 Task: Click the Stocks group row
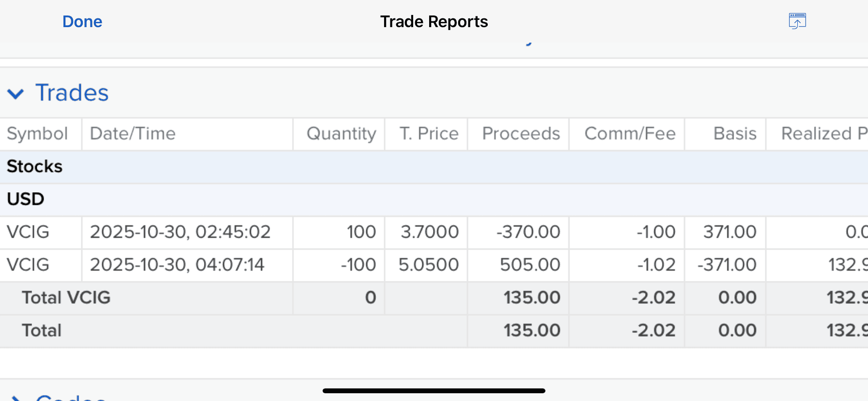coord(35,167)
